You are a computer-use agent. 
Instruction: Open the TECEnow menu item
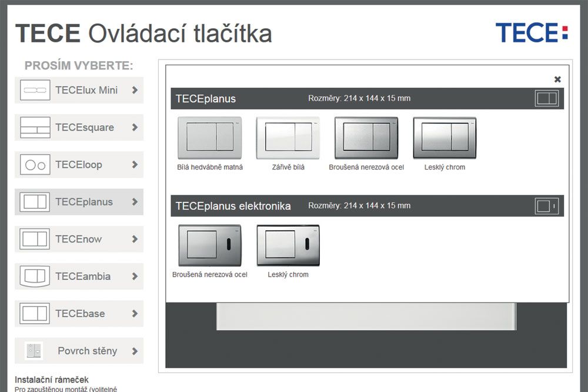(79, 239)
